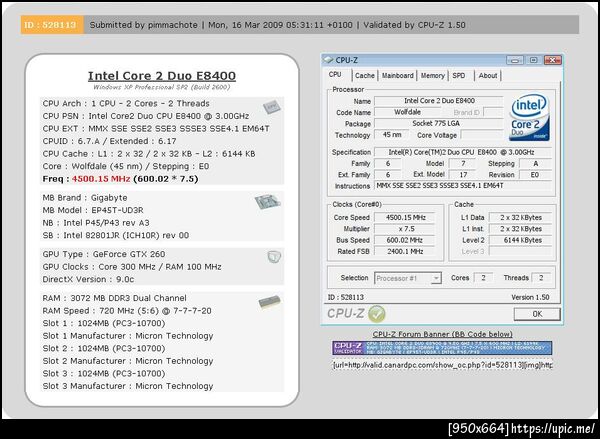Image resolution: width=600 pixels, height=439 pixels.
Task: Click the Level 2 value 6144 KBytes
Action: (520, 240)
